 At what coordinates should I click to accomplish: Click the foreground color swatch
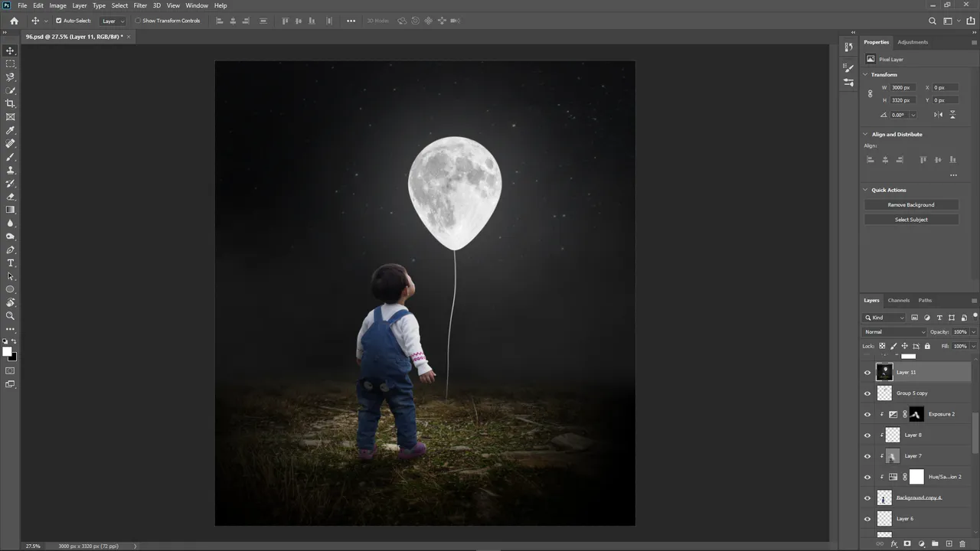click(x=7, y=352)
